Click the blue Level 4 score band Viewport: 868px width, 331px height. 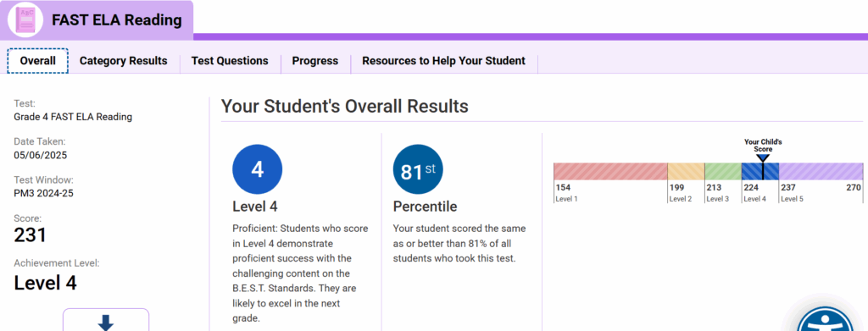click(x=760, y=171)
